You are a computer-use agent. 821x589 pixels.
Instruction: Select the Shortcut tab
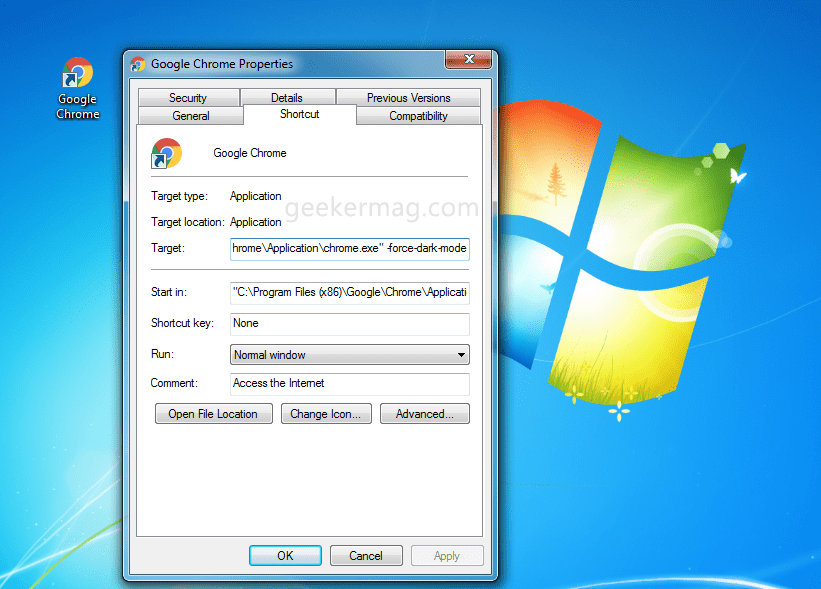pos(299,114)
